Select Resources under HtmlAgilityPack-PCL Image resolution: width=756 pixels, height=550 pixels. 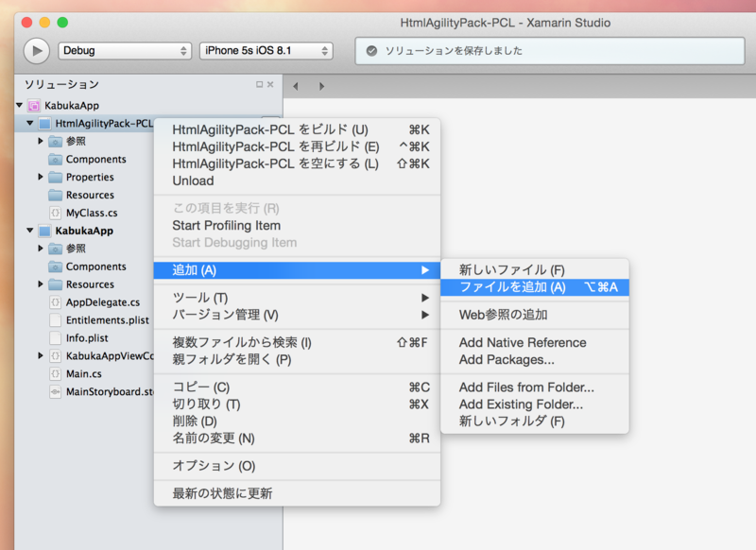click(x=90, y=195)
